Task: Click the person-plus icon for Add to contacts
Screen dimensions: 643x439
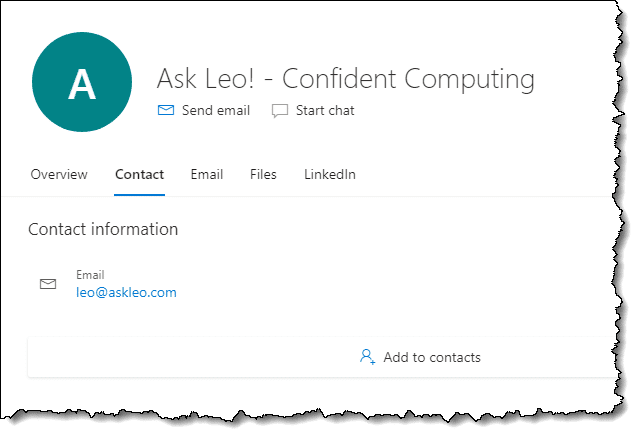Action: click(367, 357)
